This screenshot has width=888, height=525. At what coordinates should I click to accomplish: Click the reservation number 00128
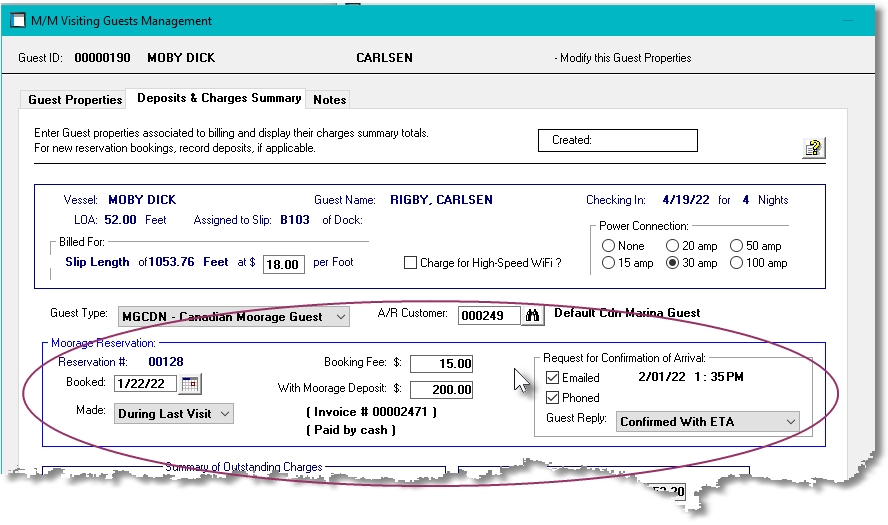pyautogui.click(x=166, y=362)
